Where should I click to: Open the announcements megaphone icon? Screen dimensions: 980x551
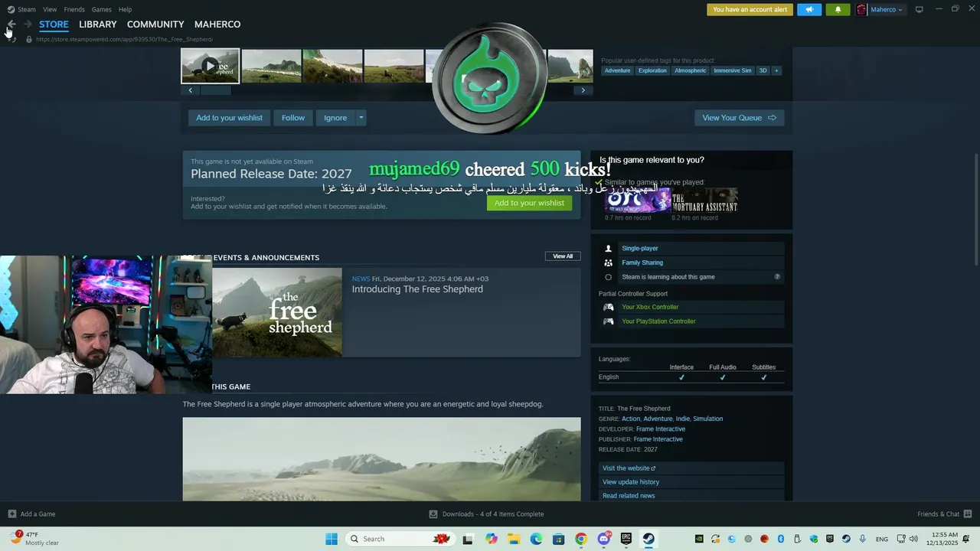tap(809, 9)
